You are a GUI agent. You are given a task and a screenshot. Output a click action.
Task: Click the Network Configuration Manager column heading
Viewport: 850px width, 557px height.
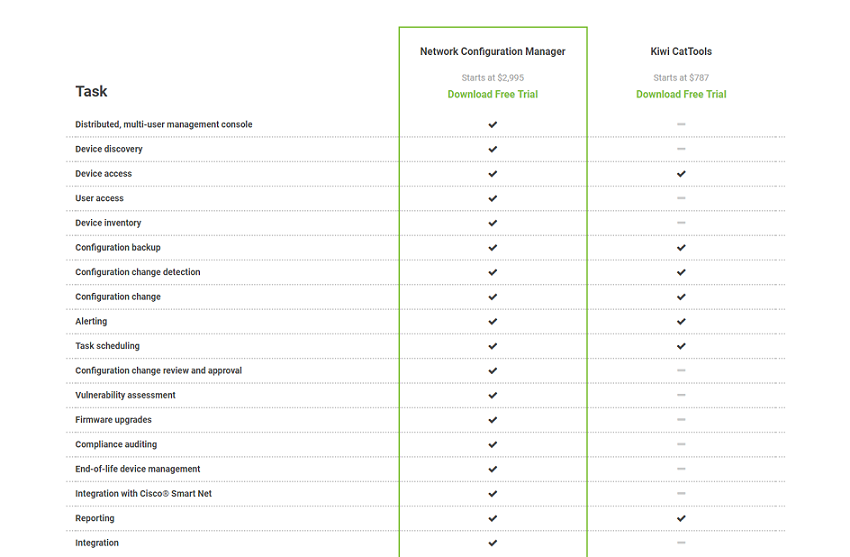click(x=492, y=51)
